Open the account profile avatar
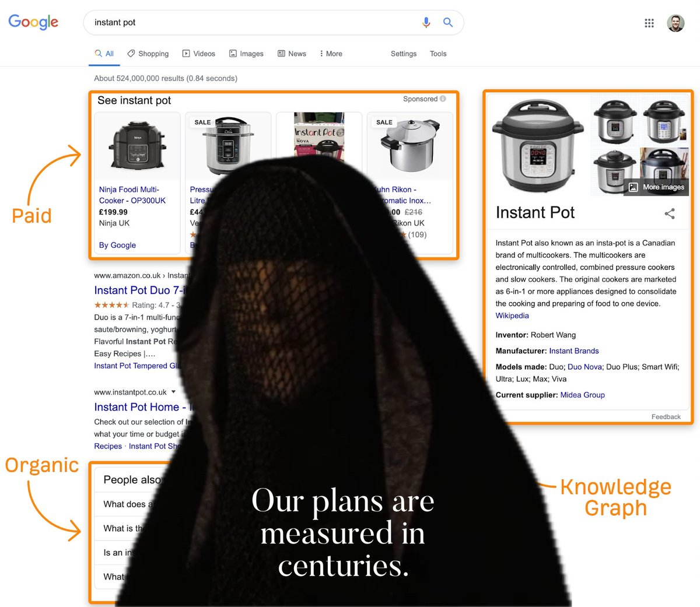The image size is (700, 607). point(675,23)
